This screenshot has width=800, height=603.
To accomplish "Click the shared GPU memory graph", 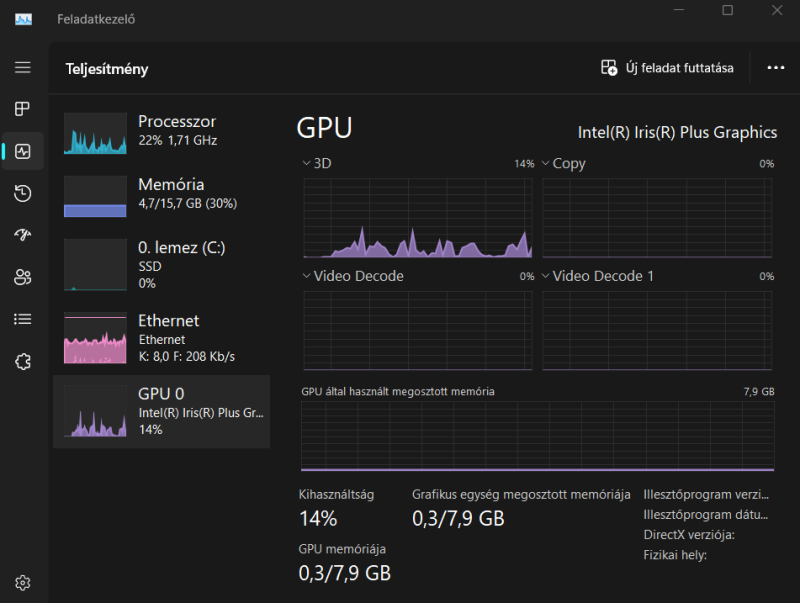I will (x=537, y=436).
